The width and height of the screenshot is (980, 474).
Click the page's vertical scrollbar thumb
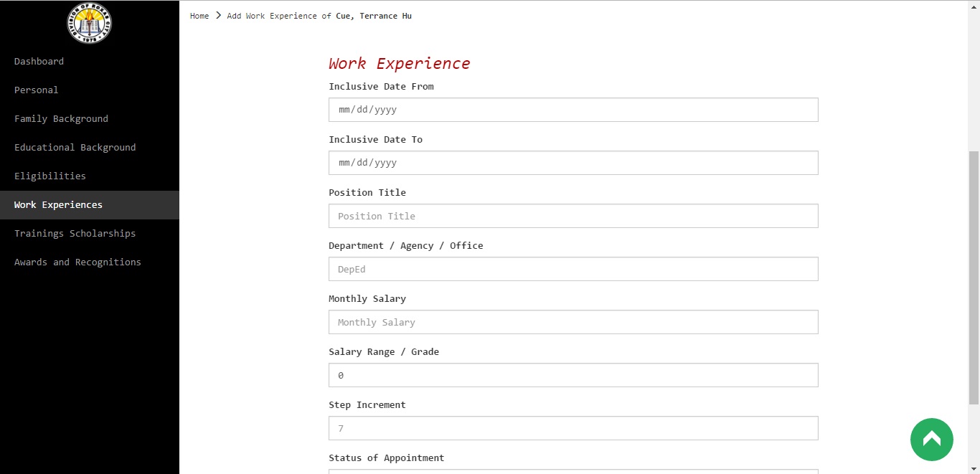[974, 276]
